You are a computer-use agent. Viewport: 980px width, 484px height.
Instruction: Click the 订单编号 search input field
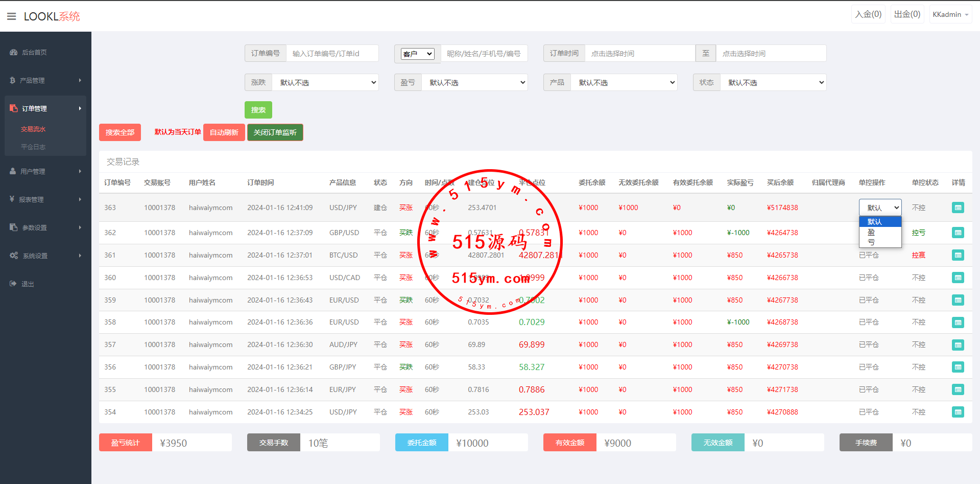(332, 54)
